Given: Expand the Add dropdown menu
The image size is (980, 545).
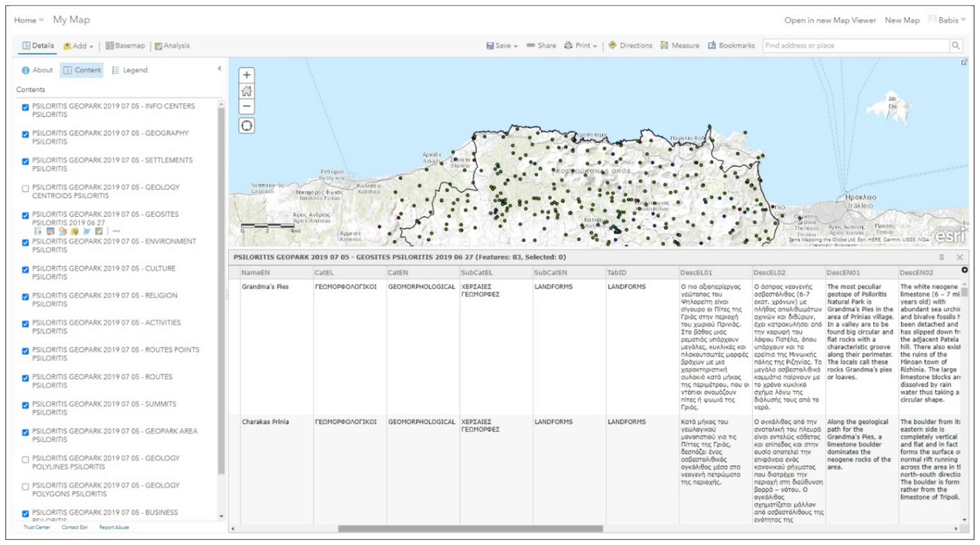Looking at the screenshot, I should coord(79,46).
